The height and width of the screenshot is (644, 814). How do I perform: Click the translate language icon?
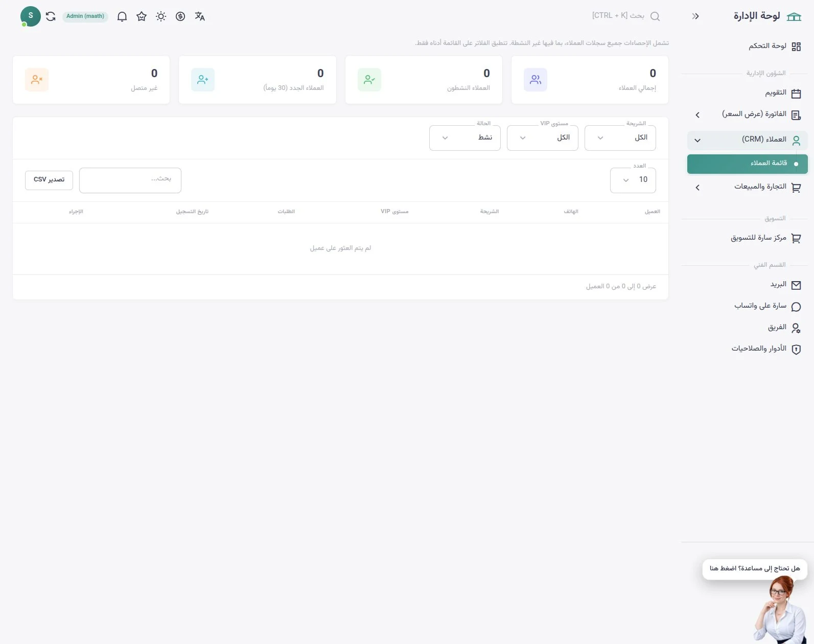click(x=200, y=16)
